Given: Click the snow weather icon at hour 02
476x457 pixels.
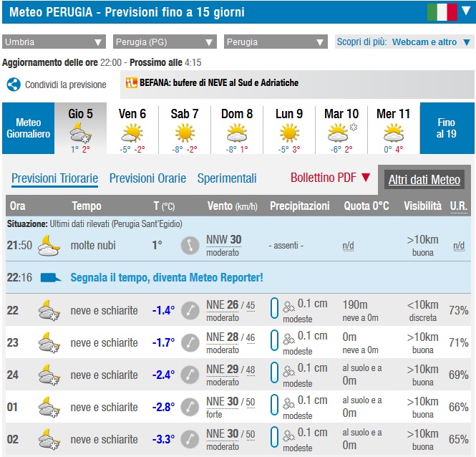Looking at the screenshot, I should point(49,439).
